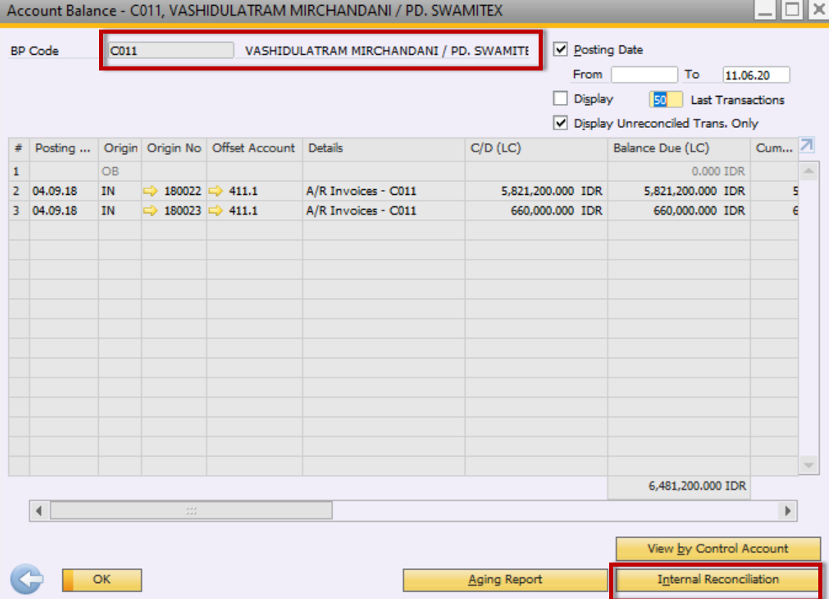This screenshot has width=829, height=599.
Task: Click Balance Due 660,000.000 IDR cell
Action: pos(679,210)
